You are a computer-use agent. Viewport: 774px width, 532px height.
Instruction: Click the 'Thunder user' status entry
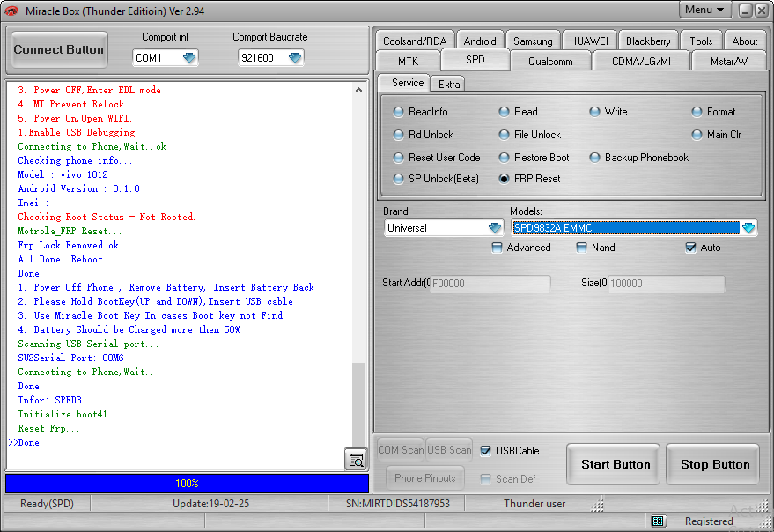(x=534, y=504)
